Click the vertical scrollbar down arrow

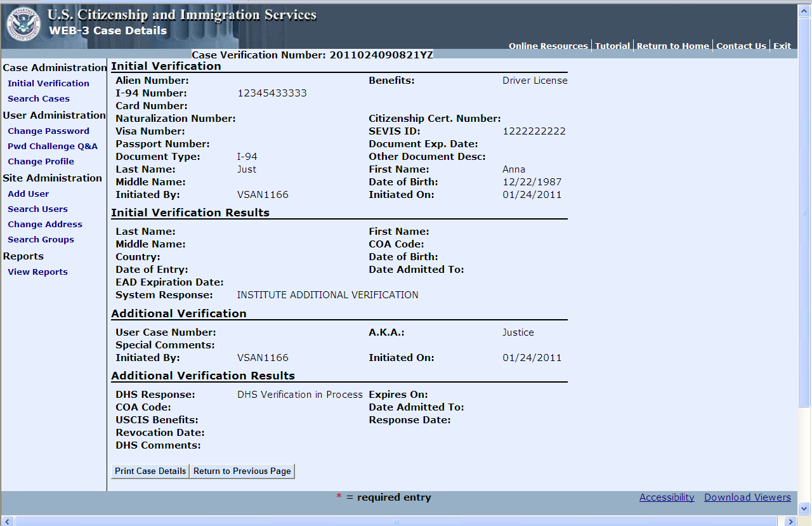[804, 508]
